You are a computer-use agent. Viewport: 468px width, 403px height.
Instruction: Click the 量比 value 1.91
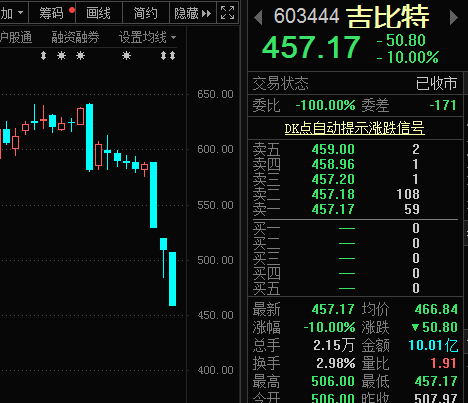(443, 363)
